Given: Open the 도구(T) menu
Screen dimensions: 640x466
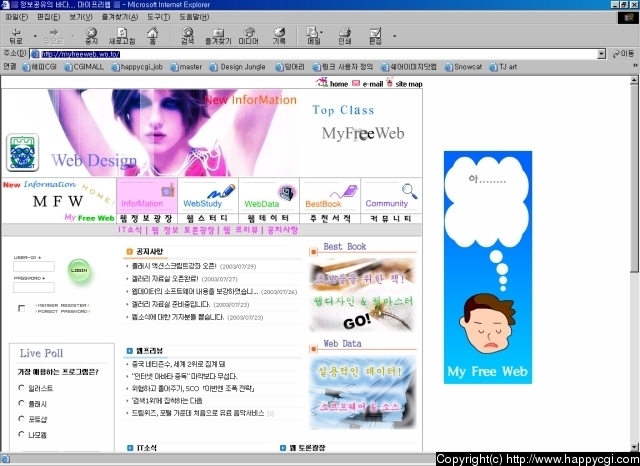Looking at the screenshot, I should pos(158,17).
